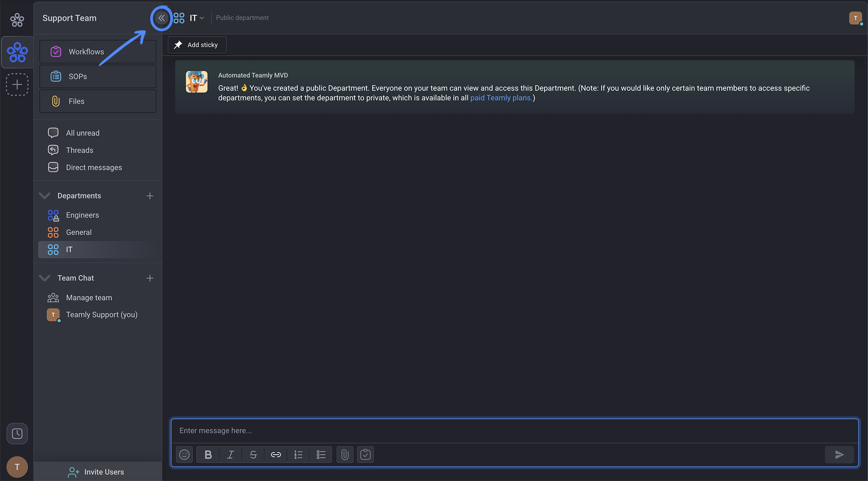Click Invite Users button
The image size is (868, 481).
coord(98,472)
